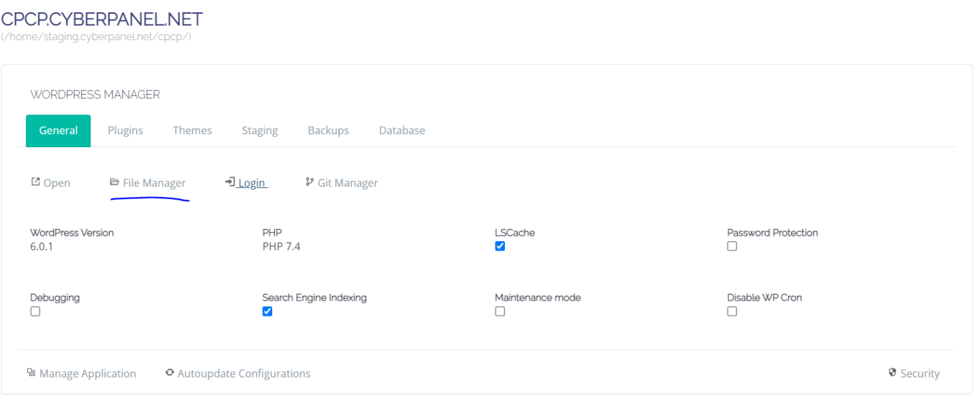Click the Login arrow icon
The height and width of the screenshot is (402, 980).
[229, 181]
